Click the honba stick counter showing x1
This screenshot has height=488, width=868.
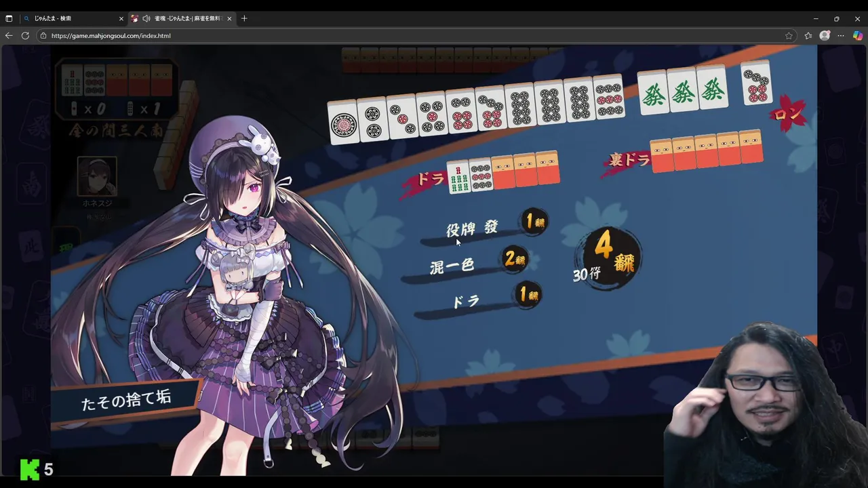pyautogui.click(x=144, y=108)
